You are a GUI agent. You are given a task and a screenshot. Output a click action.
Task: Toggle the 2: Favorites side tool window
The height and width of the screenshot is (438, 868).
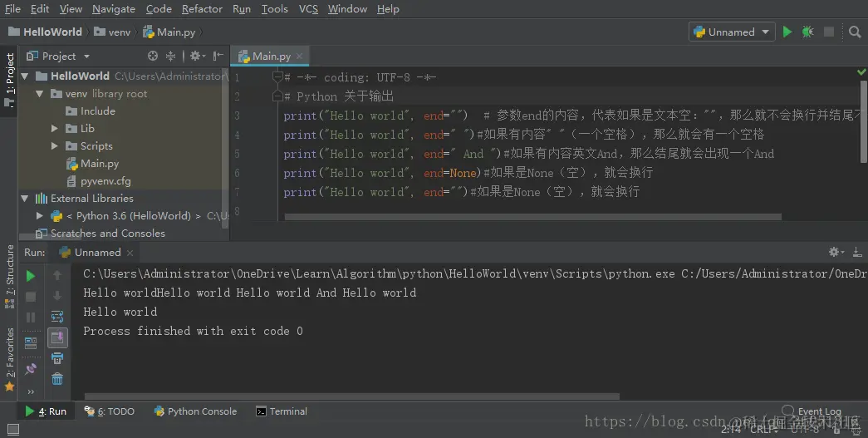[9, 359]
